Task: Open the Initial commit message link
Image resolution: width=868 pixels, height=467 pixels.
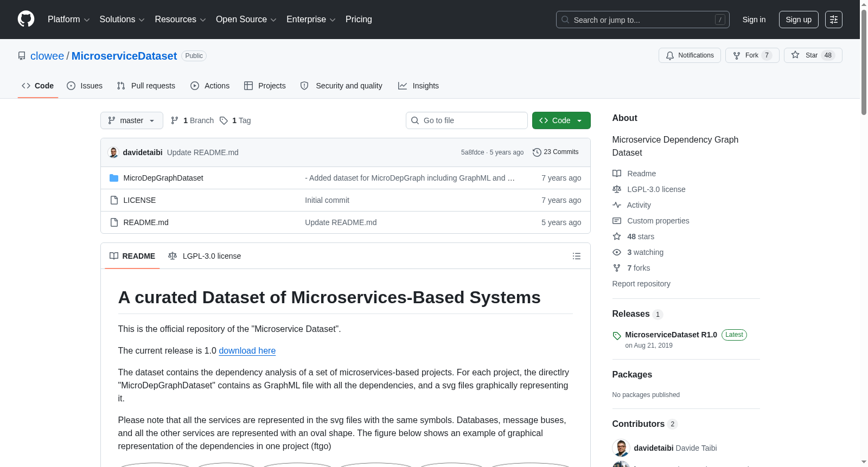Action: coord(327,200)
